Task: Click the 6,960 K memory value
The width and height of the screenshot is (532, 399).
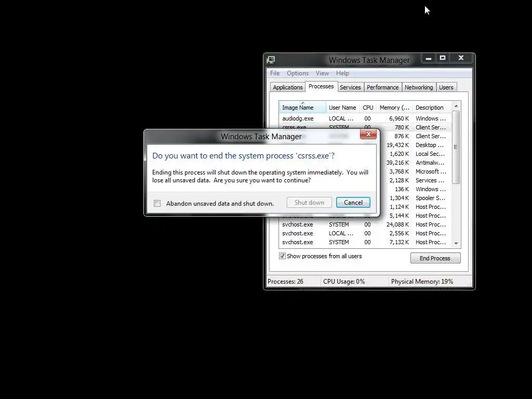Action: tap(398, 118)
